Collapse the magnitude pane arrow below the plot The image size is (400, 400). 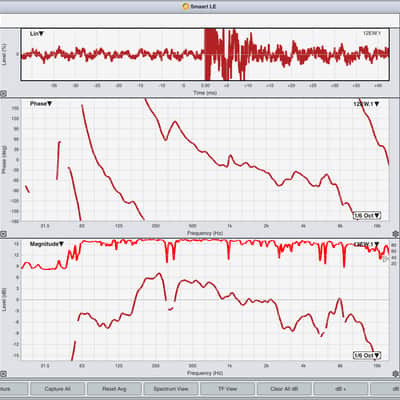click(3, 374)
